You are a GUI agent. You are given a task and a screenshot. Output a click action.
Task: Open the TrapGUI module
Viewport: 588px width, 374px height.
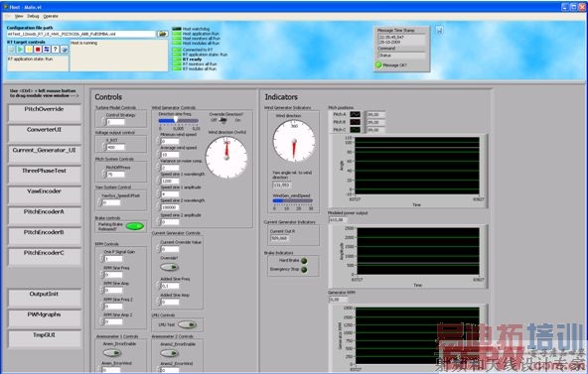tap(45, 339)
